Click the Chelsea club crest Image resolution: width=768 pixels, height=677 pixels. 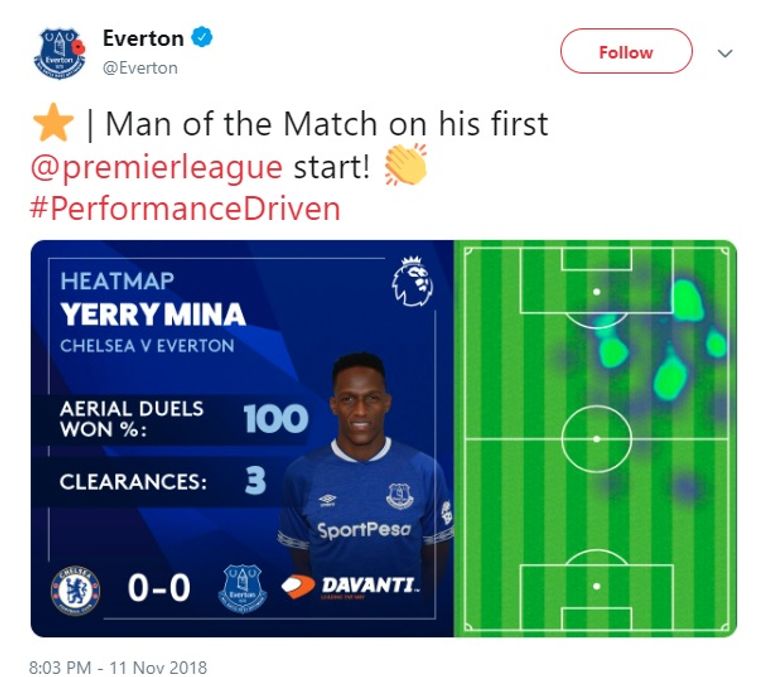point(75,589)
